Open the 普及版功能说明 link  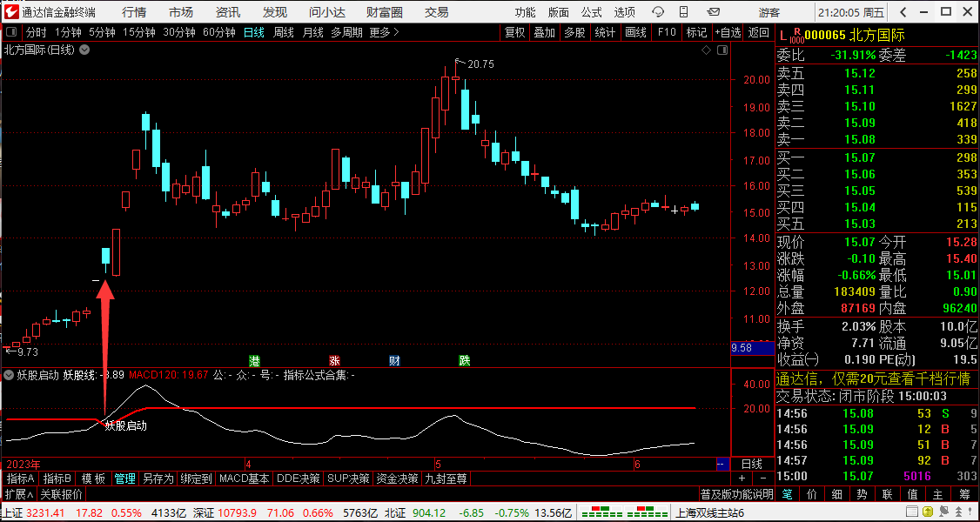[736, 494]
